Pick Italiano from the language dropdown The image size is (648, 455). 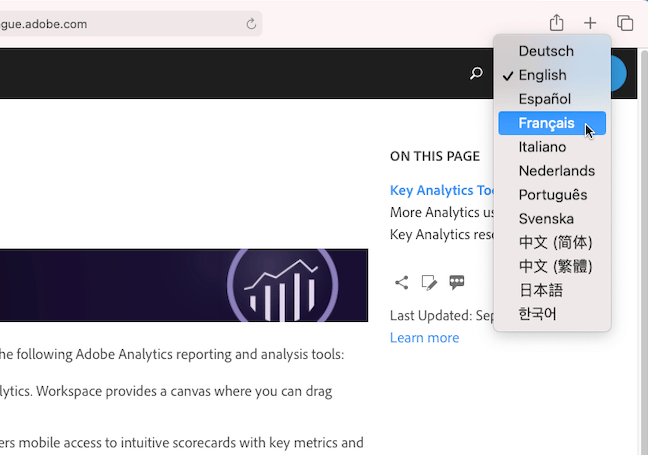coord(542,147)
